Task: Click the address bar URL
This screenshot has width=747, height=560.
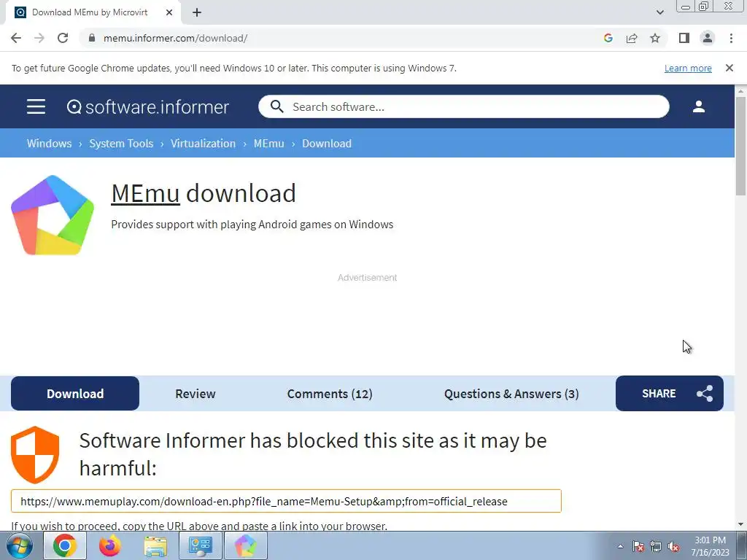Action: coord(175,38)
